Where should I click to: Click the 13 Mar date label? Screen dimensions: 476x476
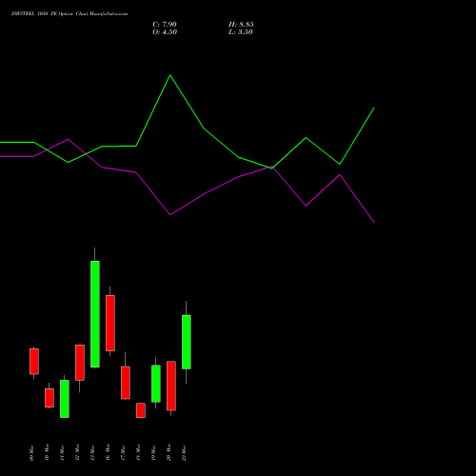(x=92, y=452)
